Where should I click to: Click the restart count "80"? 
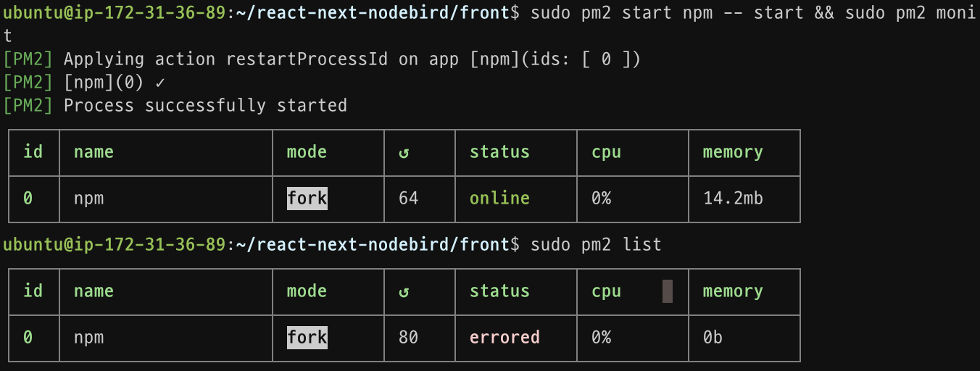coord(408,337)
